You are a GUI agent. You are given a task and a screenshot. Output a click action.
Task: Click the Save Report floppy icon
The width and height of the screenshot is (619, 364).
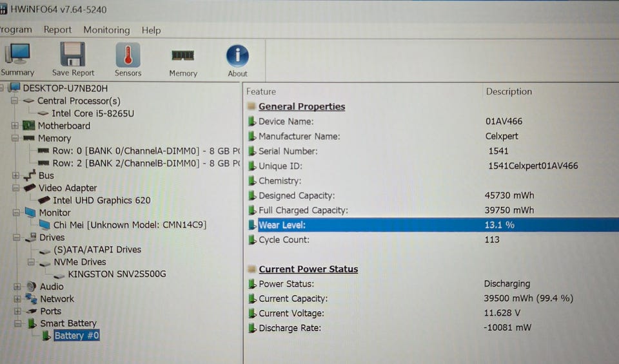(73, 54)
